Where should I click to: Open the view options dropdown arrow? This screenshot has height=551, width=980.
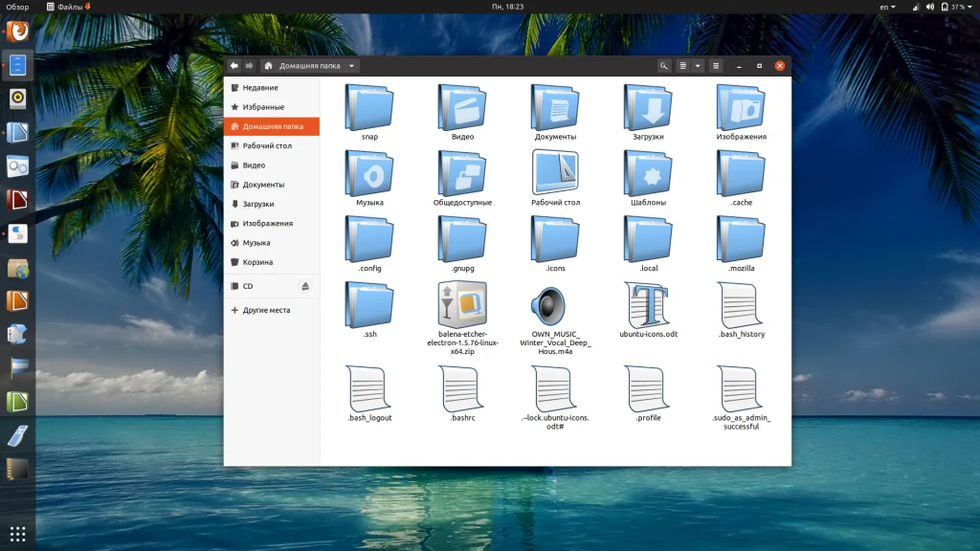698,66
